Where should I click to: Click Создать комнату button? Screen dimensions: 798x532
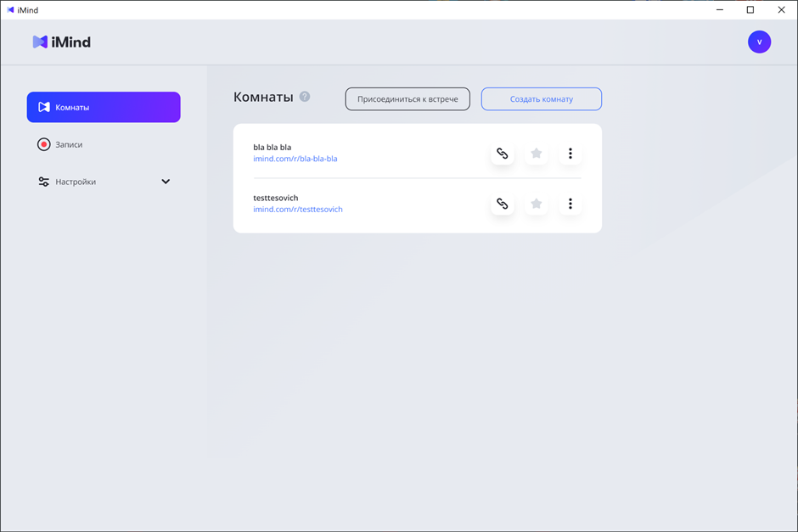point(541,98)
